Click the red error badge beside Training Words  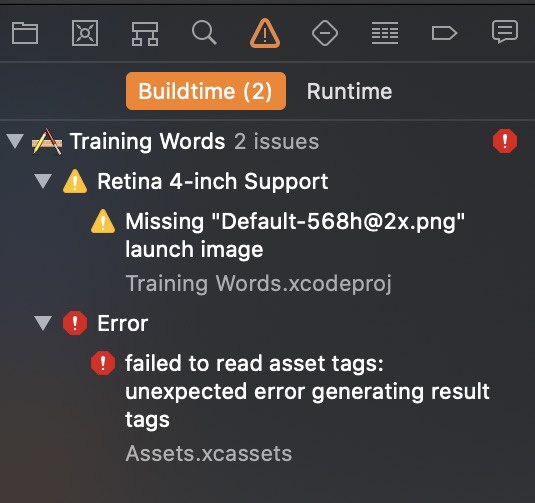click(x=505, y=141)
